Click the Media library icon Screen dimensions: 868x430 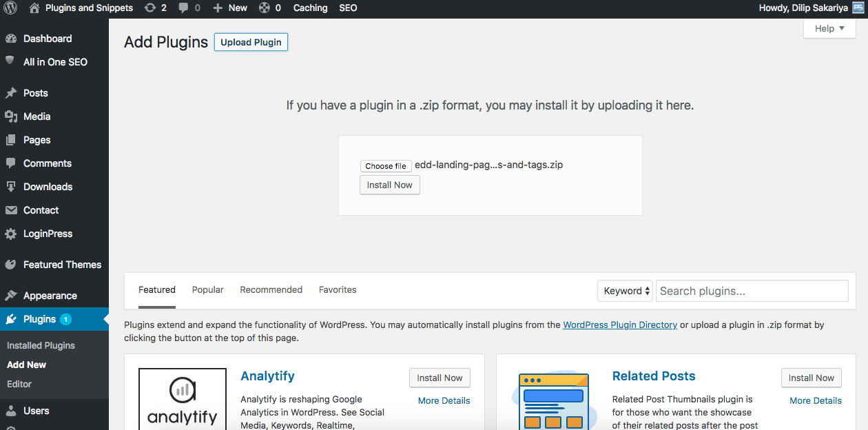pyautogui.click(x=10, y=116)
